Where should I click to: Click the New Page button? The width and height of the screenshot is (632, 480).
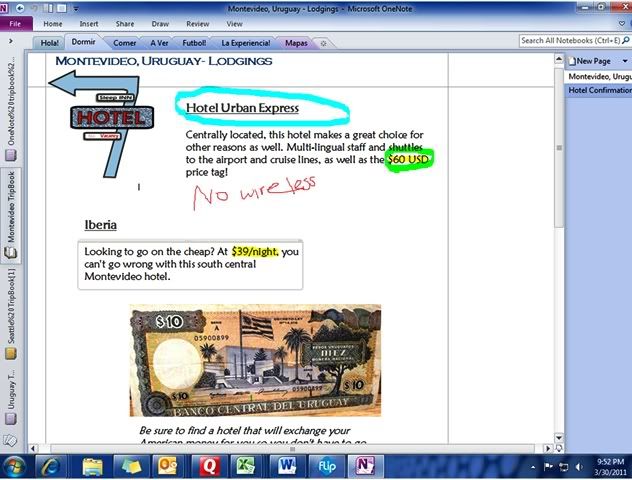[590, 61]
